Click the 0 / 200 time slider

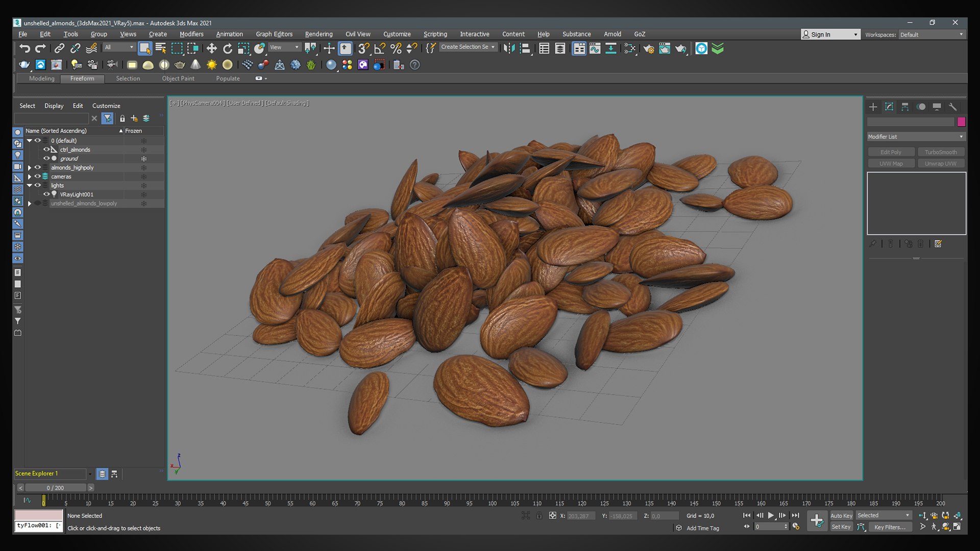[56, 488]
